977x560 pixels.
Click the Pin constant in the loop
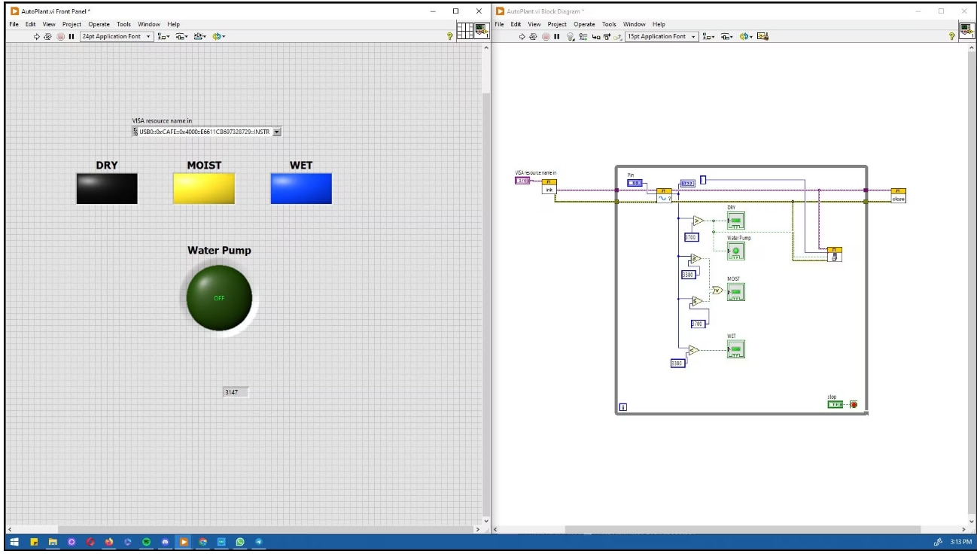point(635,183)
